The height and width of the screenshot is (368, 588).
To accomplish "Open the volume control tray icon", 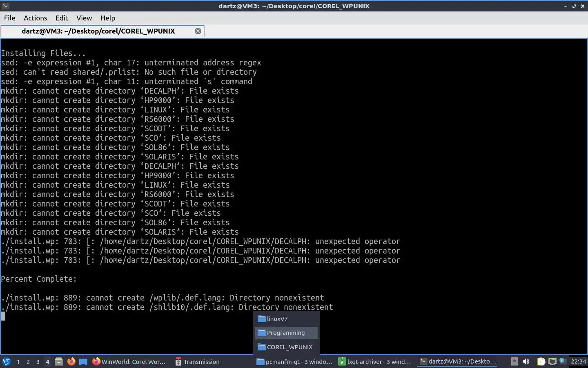I will 526,361.
